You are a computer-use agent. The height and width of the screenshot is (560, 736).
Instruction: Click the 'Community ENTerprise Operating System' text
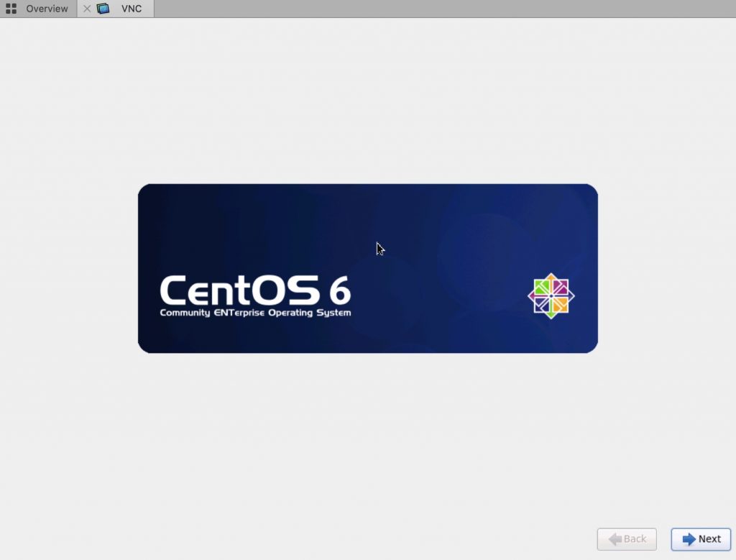coord(255,313)
